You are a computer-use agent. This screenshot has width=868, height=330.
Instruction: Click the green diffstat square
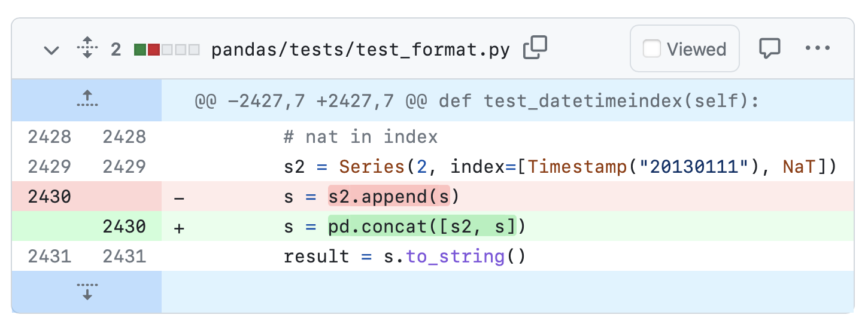point(140,50)
